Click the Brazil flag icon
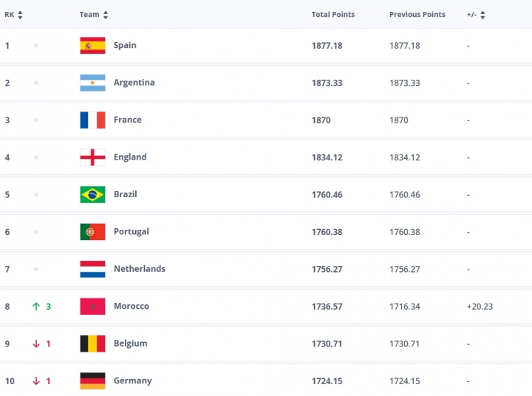This screenshot has height=396, width=532. pyautogui.click(x=92, y=194)
